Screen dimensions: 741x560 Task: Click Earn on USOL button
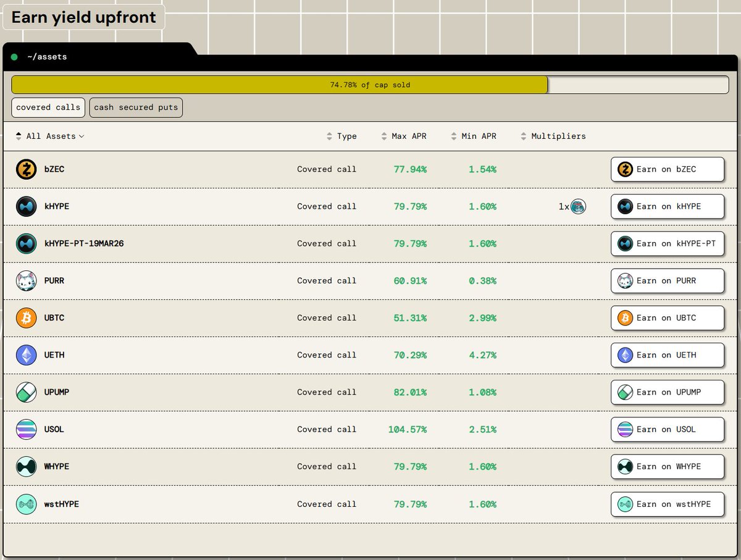667,429
